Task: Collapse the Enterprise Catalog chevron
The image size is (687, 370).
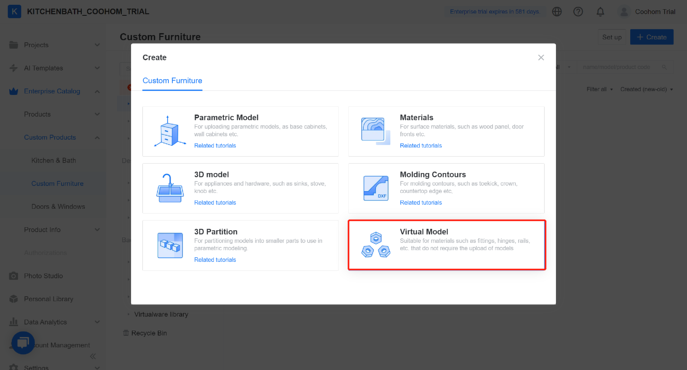Action: (97, 91)
